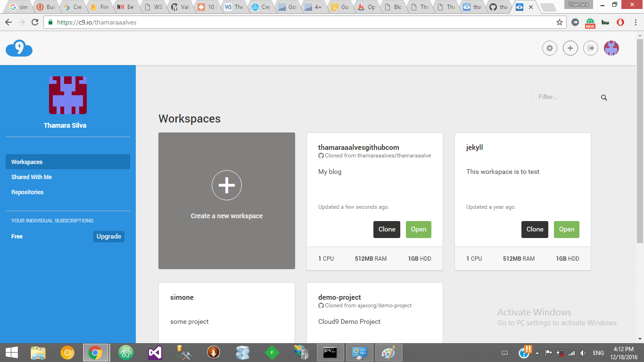Select Workspaces in the sidebar
644x362 pixels.
27,162
